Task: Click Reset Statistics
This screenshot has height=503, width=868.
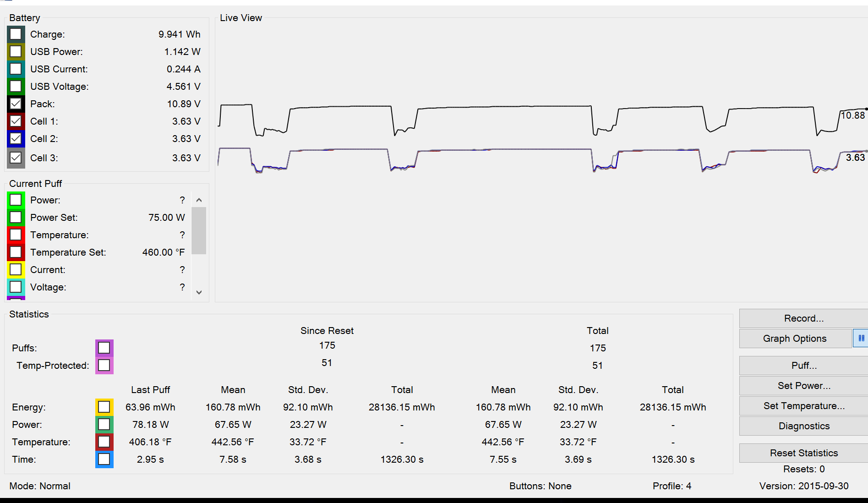Action: [803, 453]
